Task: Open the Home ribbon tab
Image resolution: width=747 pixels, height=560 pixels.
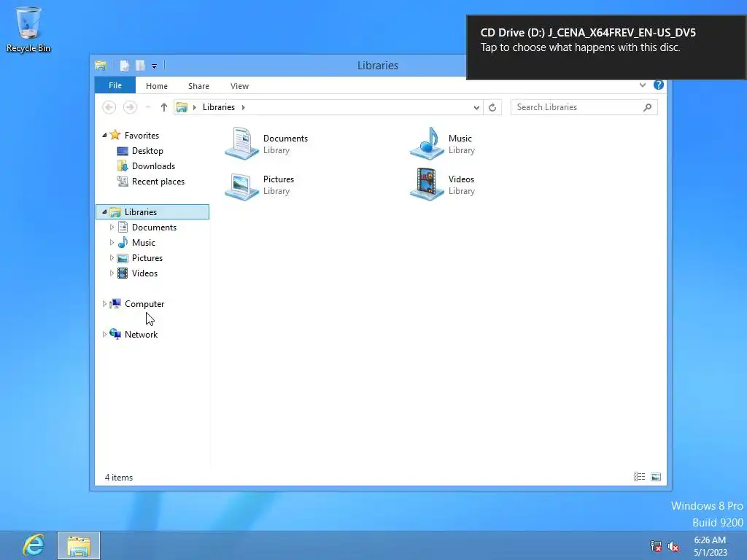Action: tap(157, 86)
